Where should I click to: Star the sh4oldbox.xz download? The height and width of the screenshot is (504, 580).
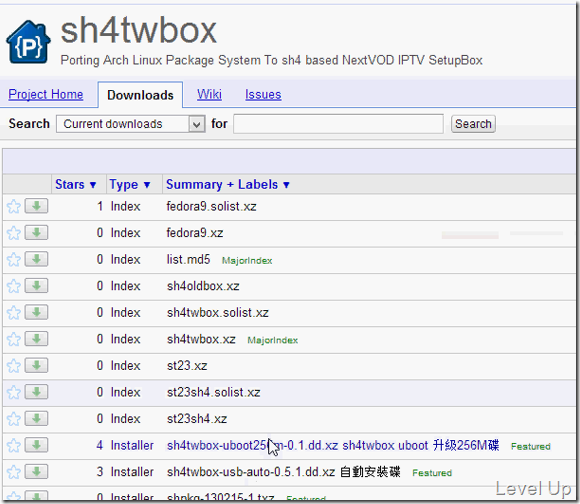click(x=14, y=286)
